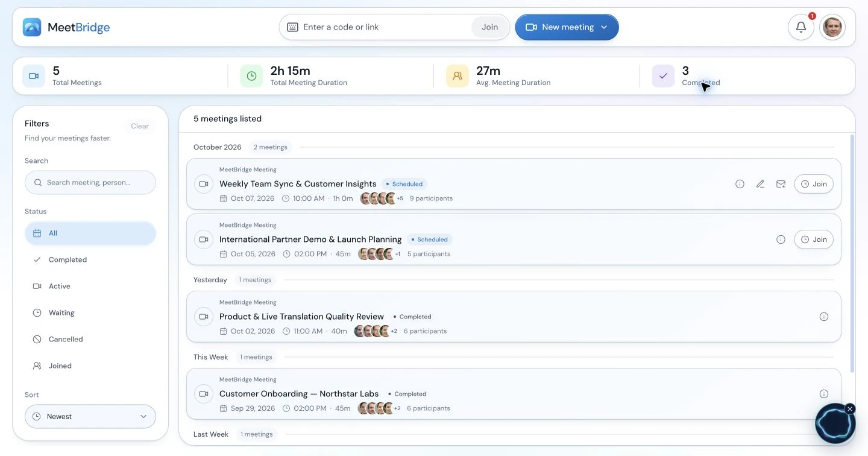The height and width of the screenshot is (456, 868).
Task: Click '5 meetings listed' header
Action: (227, 119)
